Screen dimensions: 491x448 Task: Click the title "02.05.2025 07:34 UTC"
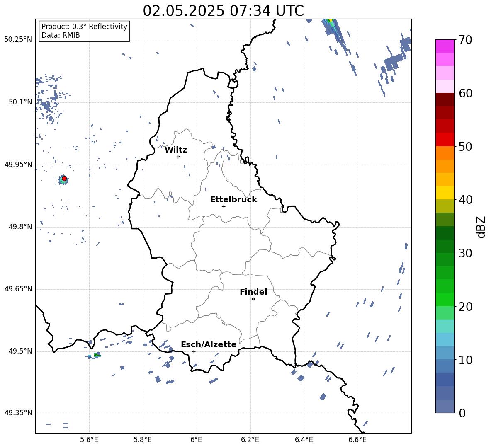[223, 11]
